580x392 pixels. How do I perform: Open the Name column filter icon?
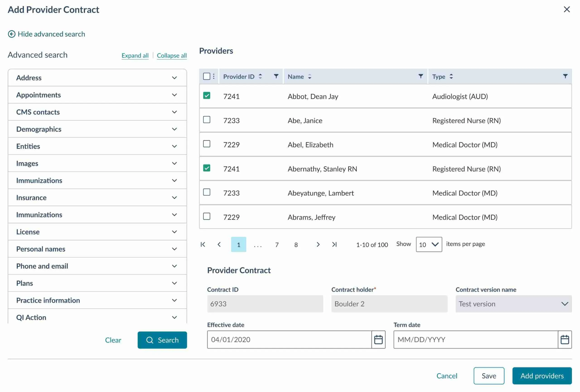point(421,76)
